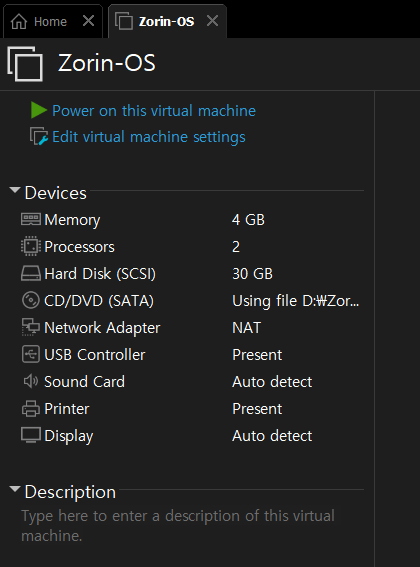Click the Using file D:₩Zor... value
The image size is (420, 567).
296,301
